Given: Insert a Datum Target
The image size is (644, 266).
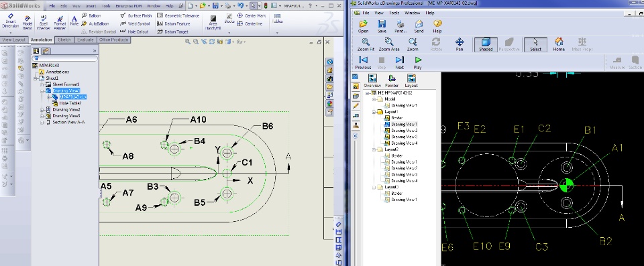Looking at the screenshot, I should click(172, 31).
